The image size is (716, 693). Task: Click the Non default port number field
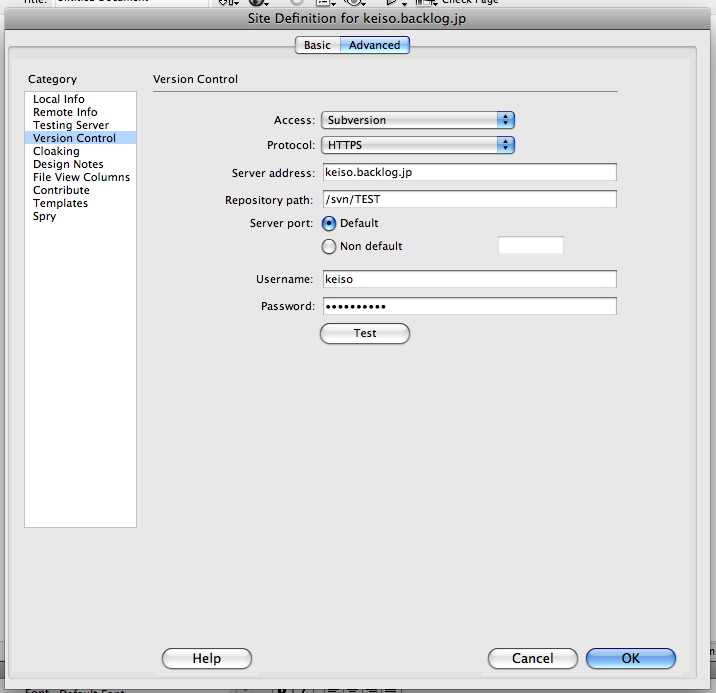pos(530,246)
